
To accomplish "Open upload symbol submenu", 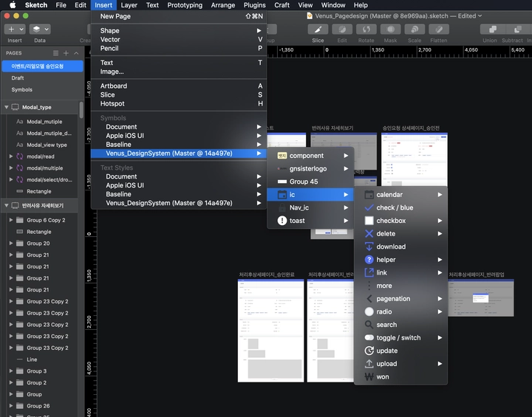I will click(x=400, y=364).
